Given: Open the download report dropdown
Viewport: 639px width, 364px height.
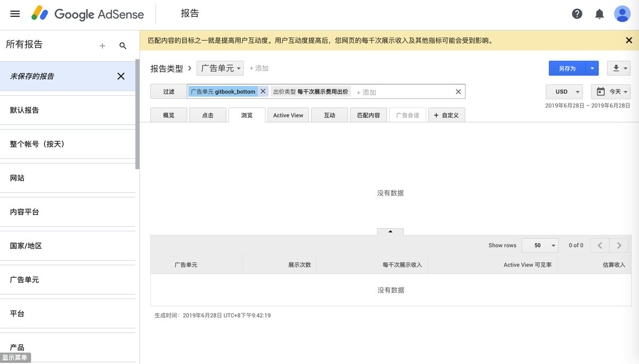Looking at the screenshot, I should coord(619,68).
